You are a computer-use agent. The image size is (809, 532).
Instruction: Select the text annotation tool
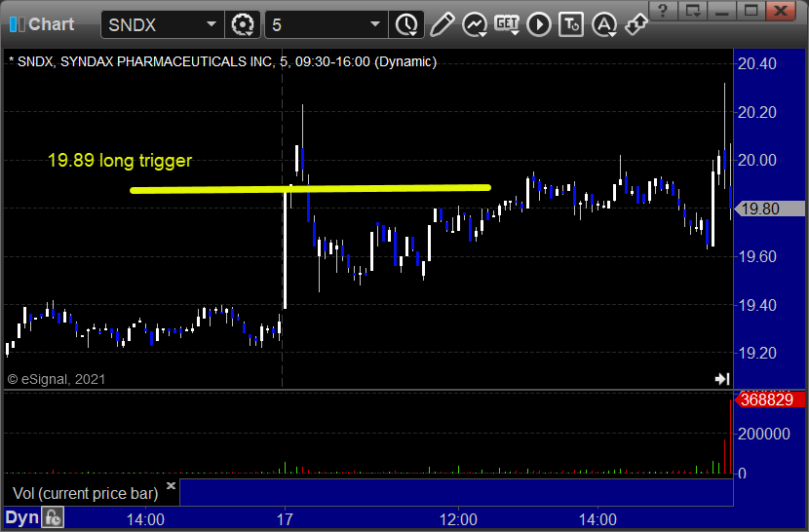pos(571,24)
